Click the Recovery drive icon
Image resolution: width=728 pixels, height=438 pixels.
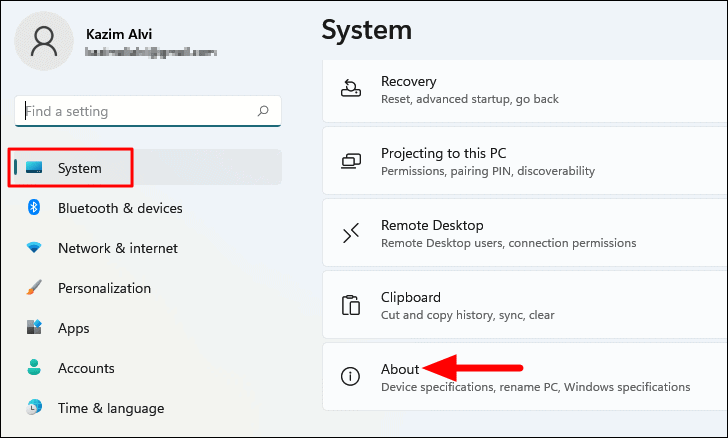point(351,88)
